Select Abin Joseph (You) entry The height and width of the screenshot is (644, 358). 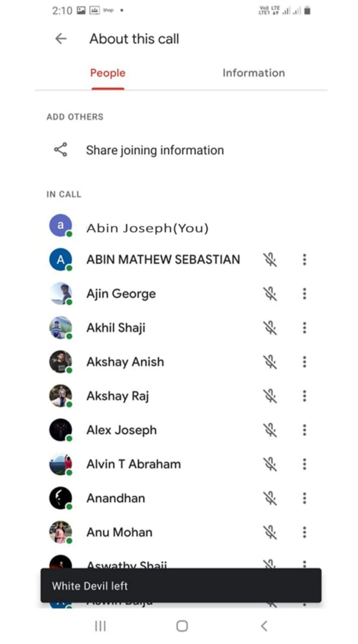[x=147, y=228]
